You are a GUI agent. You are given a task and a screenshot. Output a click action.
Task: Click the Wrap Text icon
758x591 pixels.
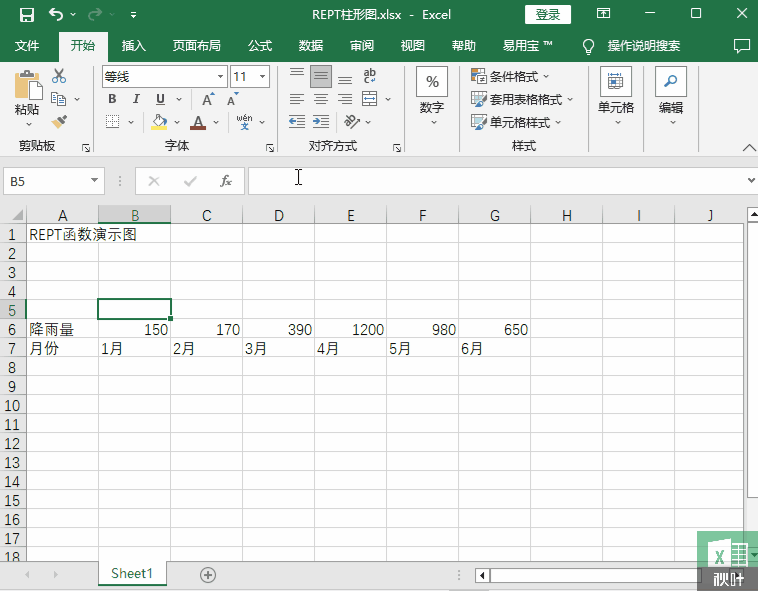pyautogui.click(x=369, y=76)
